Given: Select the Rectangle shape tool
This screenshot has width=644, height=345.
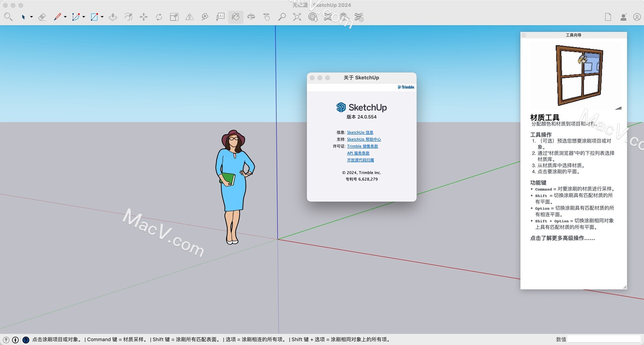Looking at the screenshot, I should pyautogui.click(x=94, y=17).
